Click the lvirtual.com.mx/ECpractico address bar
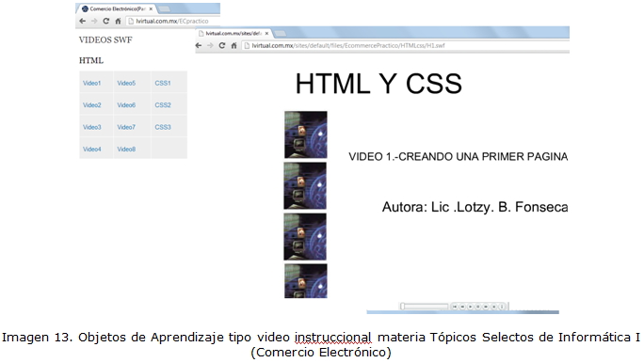Viewport: 644px width, 363px height. point(172,21)
